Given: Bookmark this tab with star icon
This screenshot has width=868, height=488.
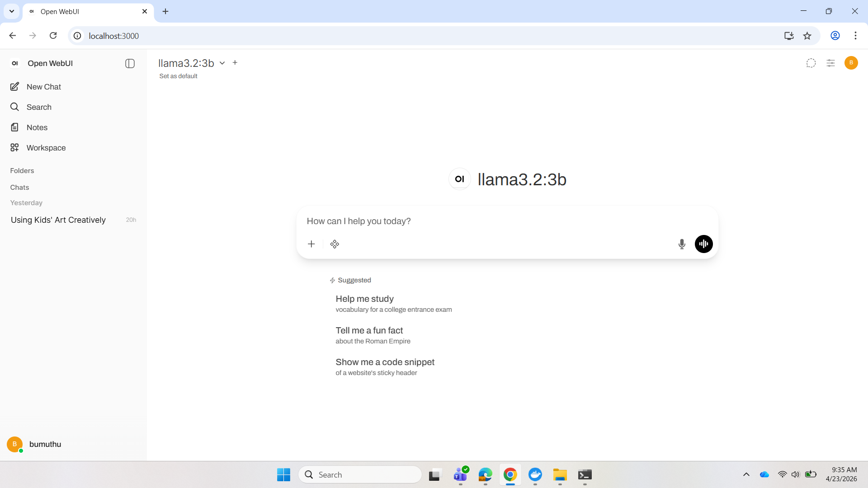Looking at the screenshot, I should pos(807,36).
